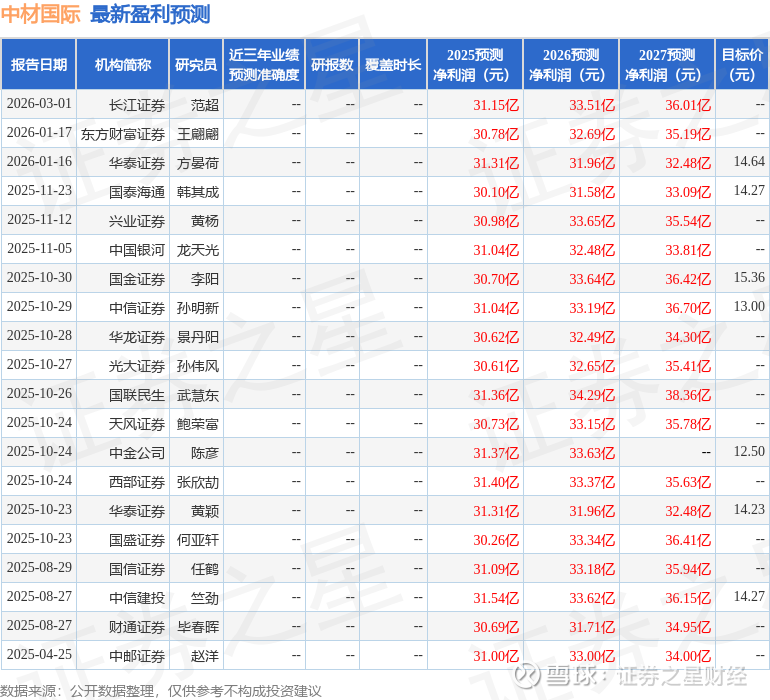The height and width of the screenshot is (700, 770).
Task: Click the 中材国际 title text
Action: pyautogui.click(x=40, y=14)
